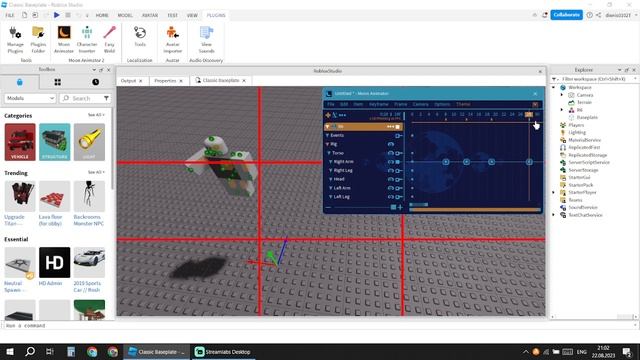Click in the Toolbox Search field
640x360 pixels.
pos(86,98)
